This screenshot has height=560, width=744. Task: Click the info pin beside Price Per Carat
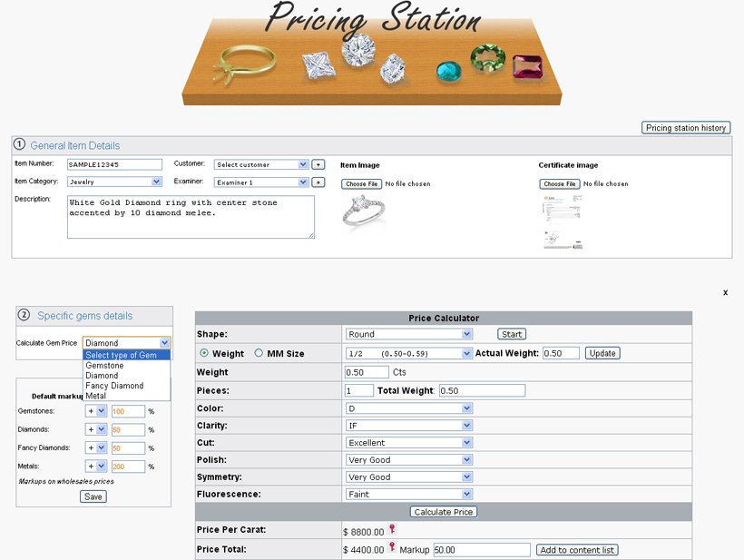[393, 530]
